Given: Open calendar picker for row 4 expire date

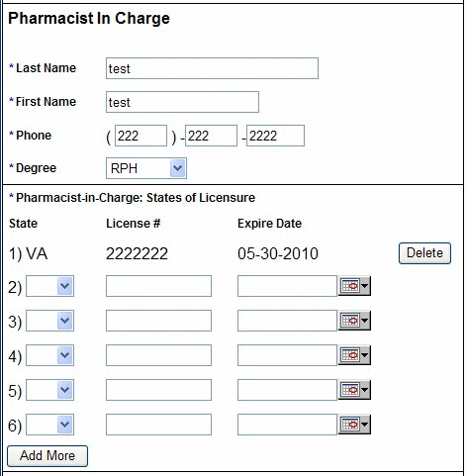Looking at the screenshot, I should (354, 355).
